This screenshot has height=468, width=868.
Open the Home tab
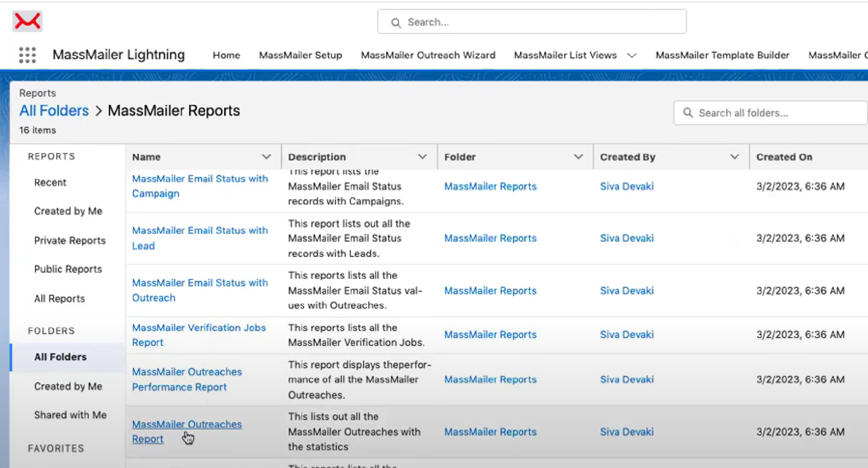tap(226, 55)
